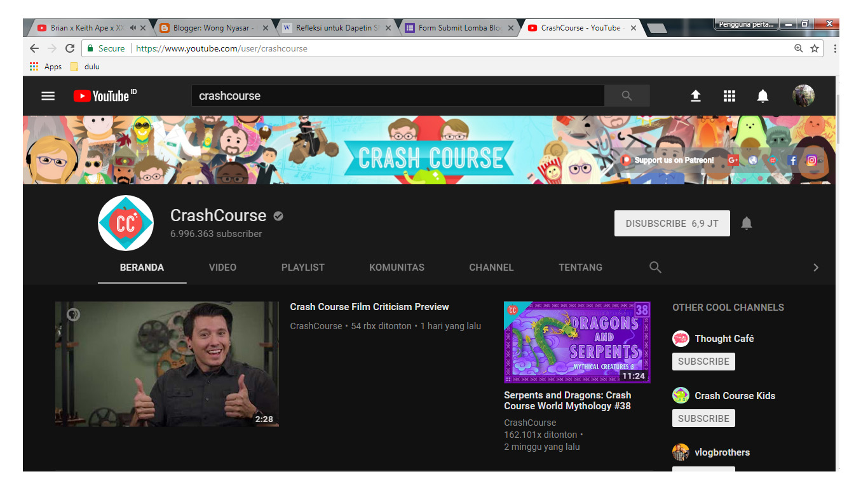
Task: Click Support us on Patreon link
Action: (667, 160)
